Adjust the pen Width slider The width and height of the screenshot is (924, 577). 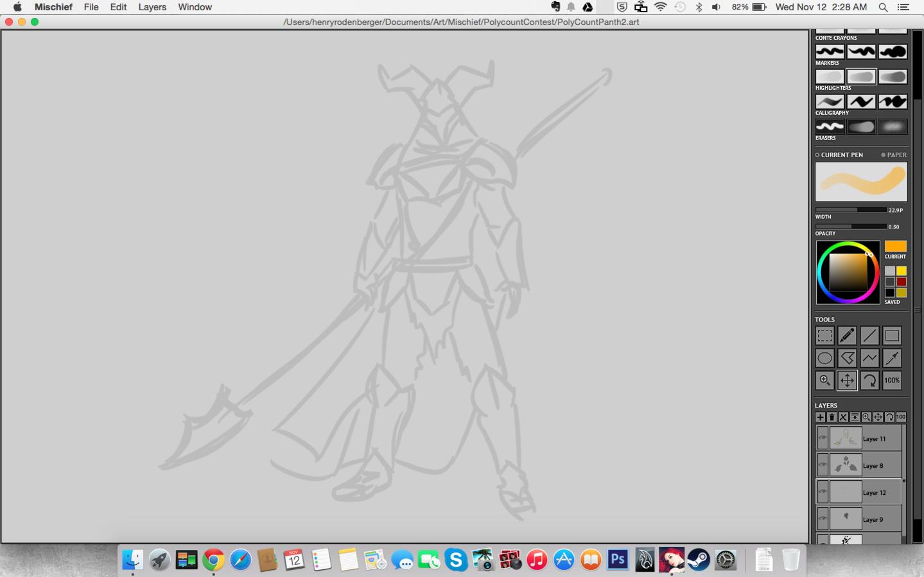(851, 210)
